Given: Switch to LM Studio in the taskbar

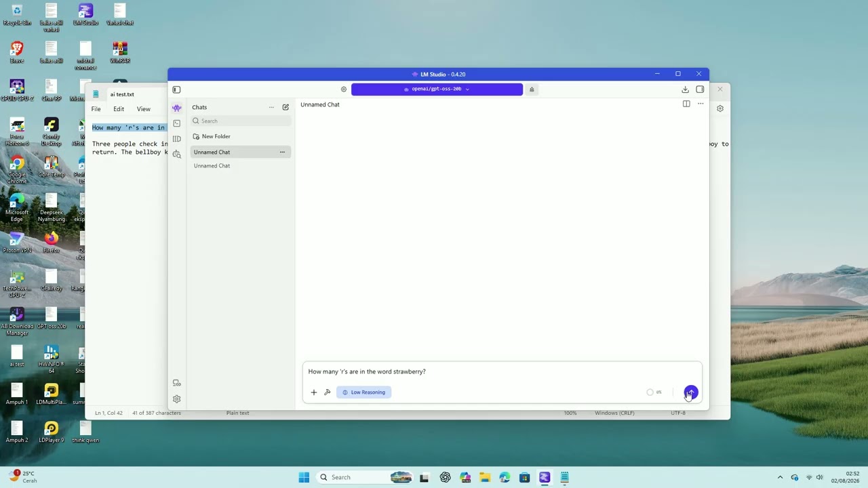Looking at the screenshot, I should [x=544, y=477].
